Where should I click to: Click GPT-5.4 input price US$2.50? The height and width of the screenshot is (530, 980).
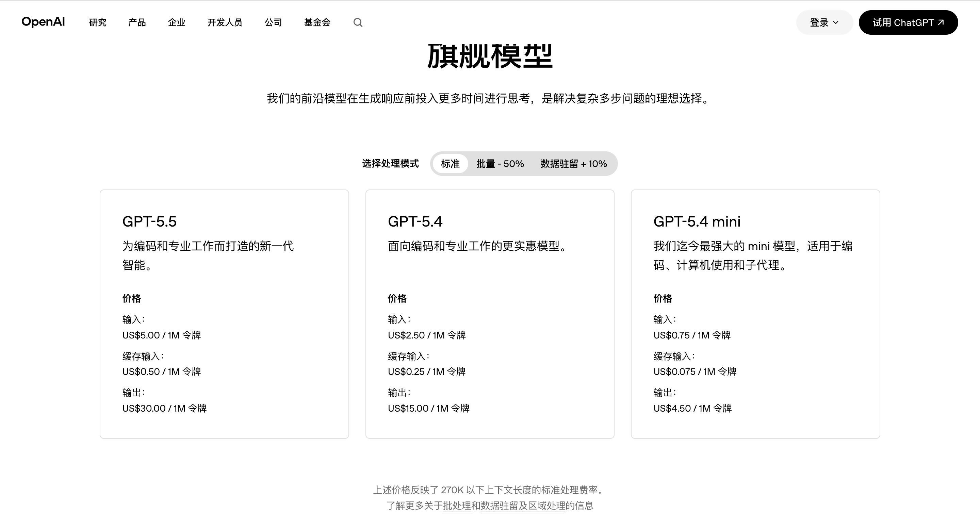(x=427, y=335)
